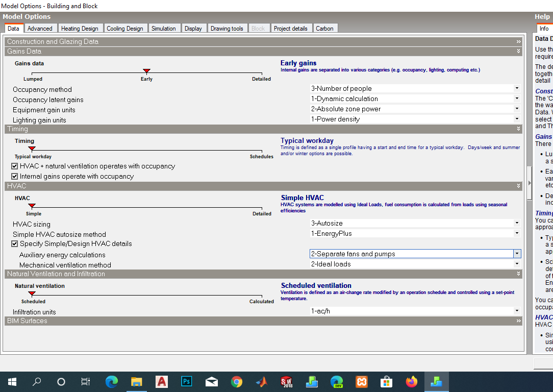Open the red A application icon
This screenshot has width=553, height=392.
click(x=162, y=382)
